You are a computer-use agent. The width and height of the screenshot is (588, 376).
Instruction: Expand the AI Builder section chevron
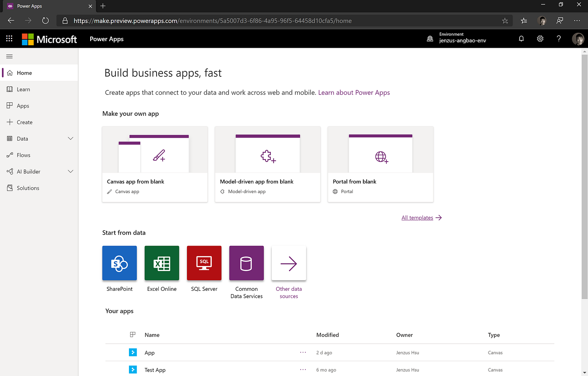click(71, 171)
